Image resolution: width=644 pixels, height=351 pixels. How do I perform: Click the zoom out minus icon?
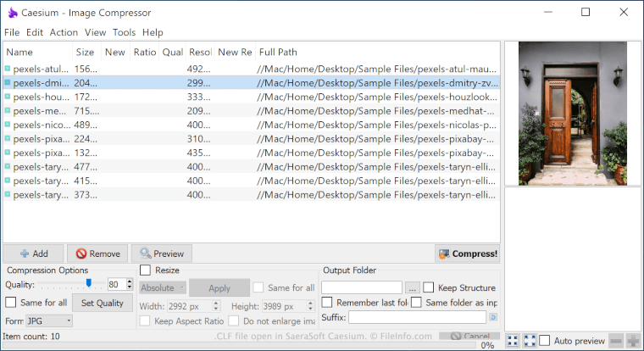point(616,340)
